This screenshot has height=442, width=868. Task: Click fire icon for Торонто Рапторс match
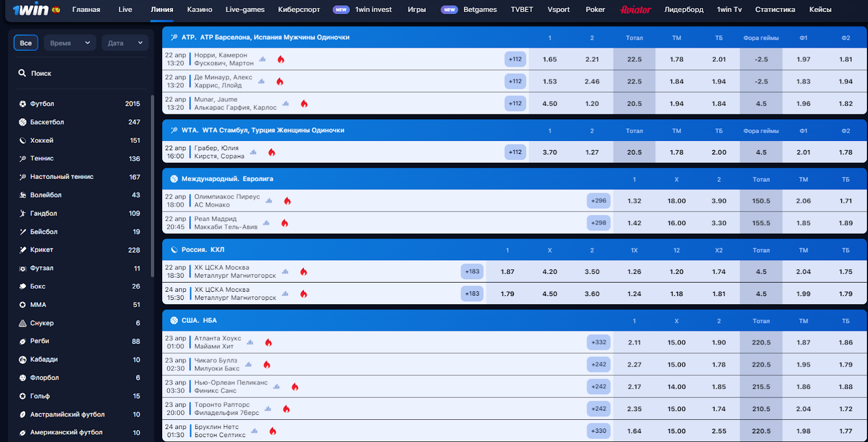click(x=286, y=409)
